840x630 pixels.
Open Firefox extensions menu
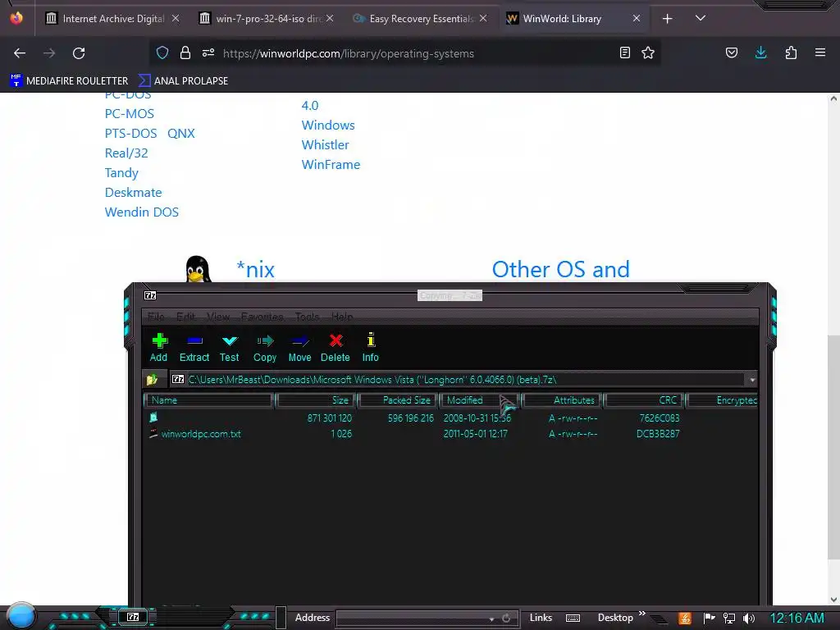click(791, 52)
